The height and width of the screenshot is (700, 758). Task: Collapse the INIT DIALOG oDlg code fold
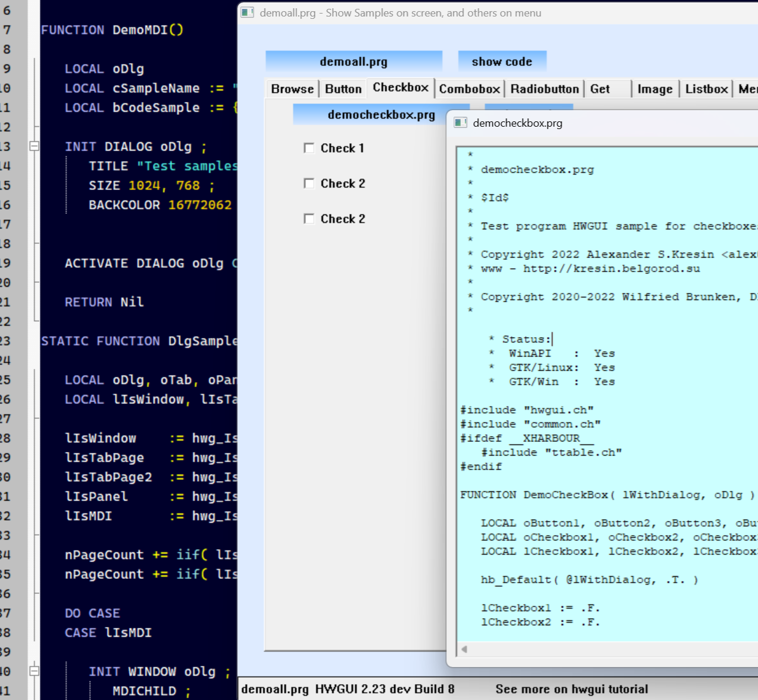[x=34, y=146]
